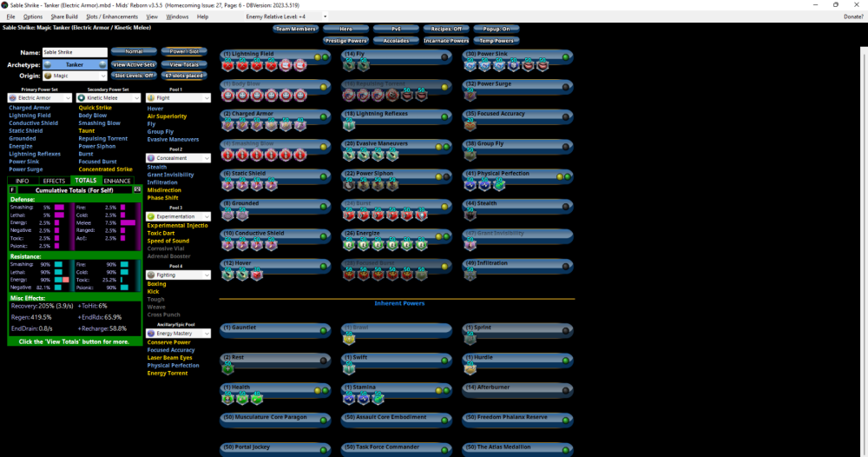The height and width of the screenshot is (457, 868).
Task: Click first enhancement slot under Power Sink
Action: tap(470, 65)
